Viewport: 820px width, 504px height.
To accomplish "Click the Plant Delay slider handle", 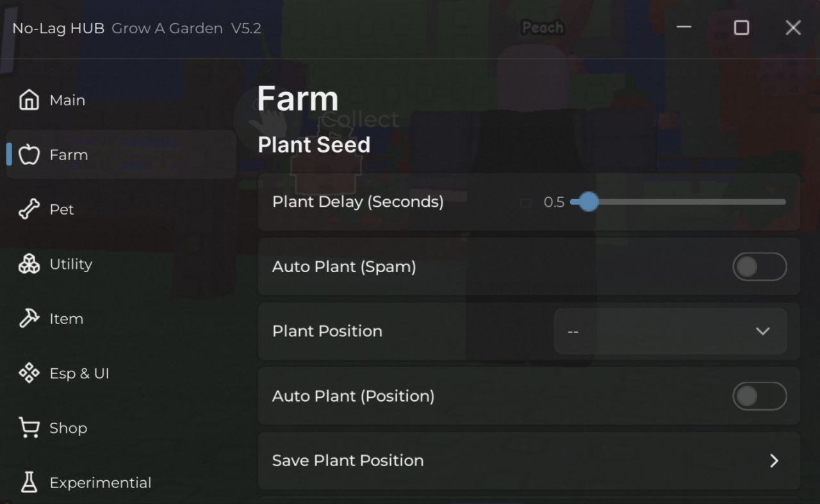I will coord(588,202).
